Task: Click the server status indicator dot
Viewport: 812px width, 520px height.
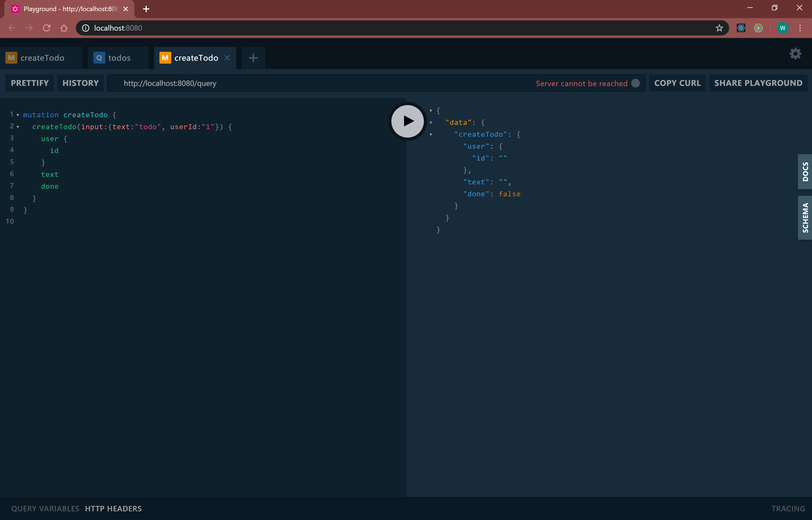Action: [635, 83]
